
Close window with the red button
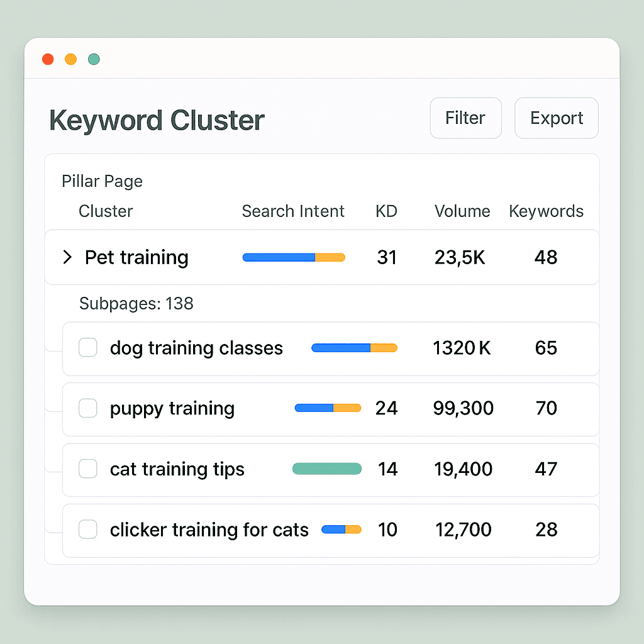pos(48,59)
